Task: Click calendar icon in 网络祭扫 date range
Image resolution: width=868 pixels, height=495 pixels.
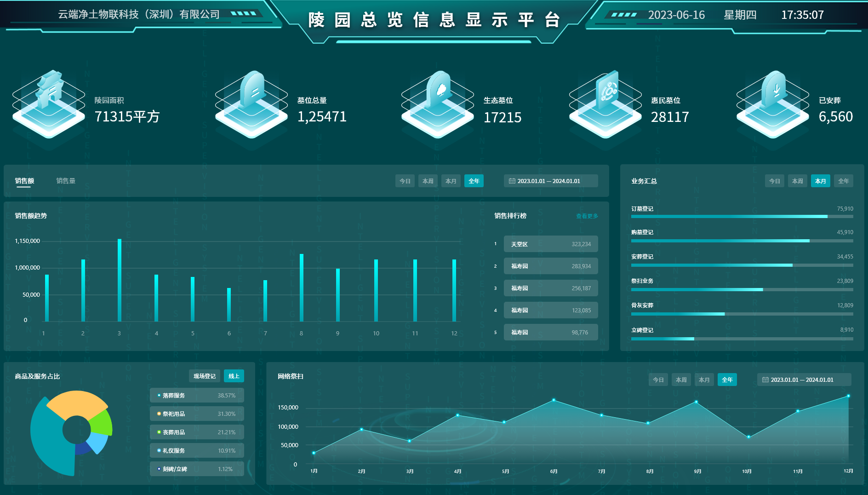Action: [765, 380]
